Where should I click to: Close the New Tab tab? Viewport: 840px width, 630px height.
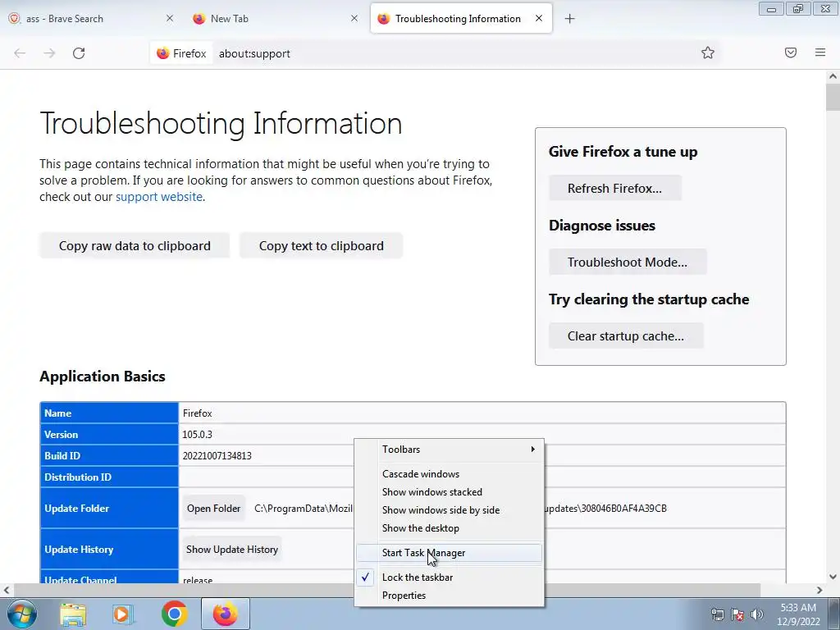coord(354,18)
